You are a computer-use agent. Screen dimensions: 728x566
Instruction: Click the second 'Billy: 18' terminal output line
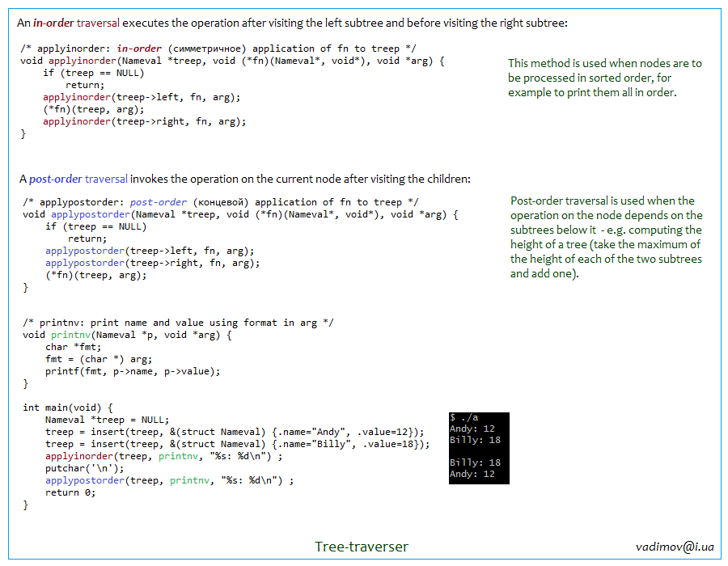click(x=475, y=463)
